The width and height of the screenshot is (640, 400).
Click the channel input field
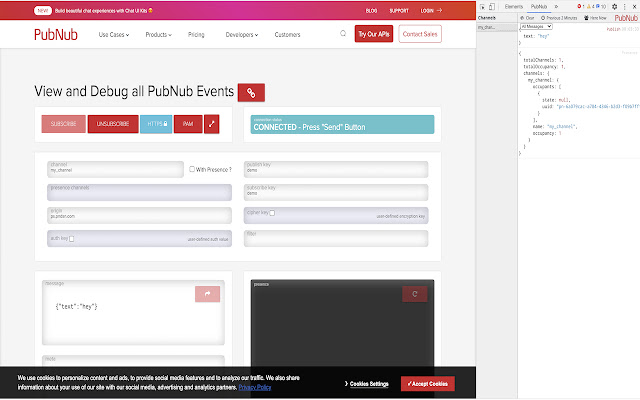point(116,169)
